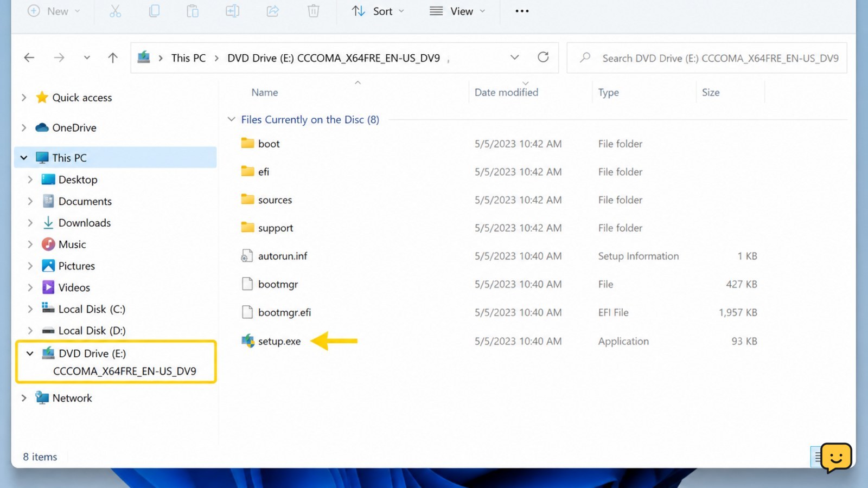Click the feedback smiley chat icon

click(x=836, y=458)
